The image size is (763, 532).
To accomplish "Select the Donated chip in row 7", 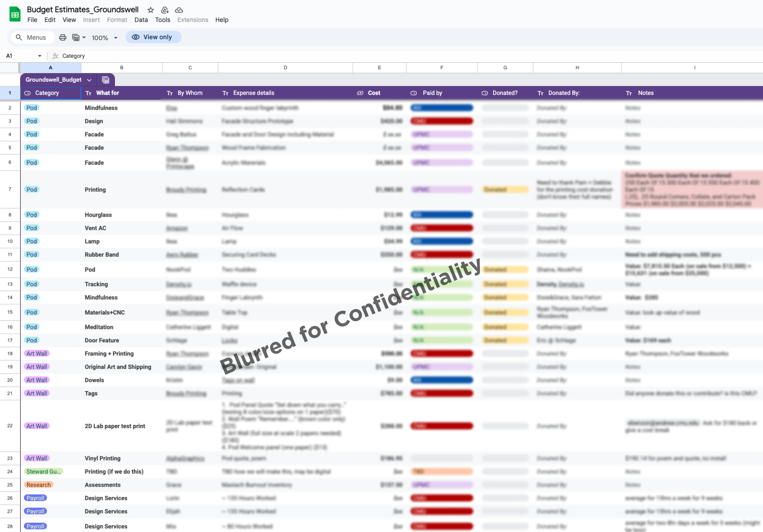I will point(504,190).
